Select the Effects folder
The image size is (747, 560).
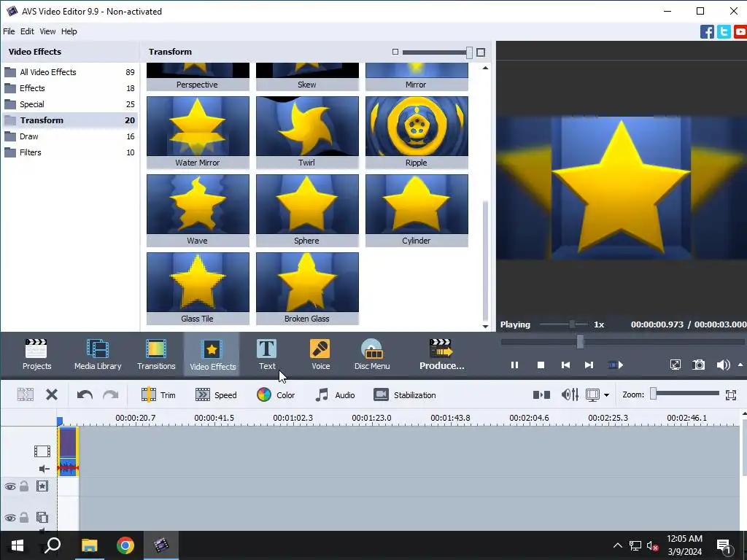pyautogui.click(x=69, y=88)
